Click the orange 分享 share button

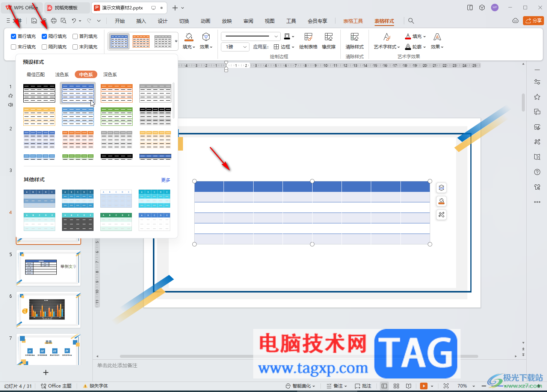tap(533, 21)
